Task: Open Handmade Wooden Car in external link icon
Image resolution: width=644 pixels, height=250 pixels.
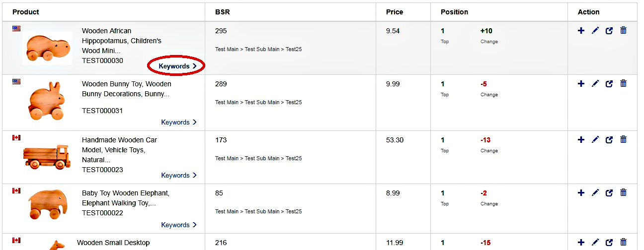Action: [609, 140]
